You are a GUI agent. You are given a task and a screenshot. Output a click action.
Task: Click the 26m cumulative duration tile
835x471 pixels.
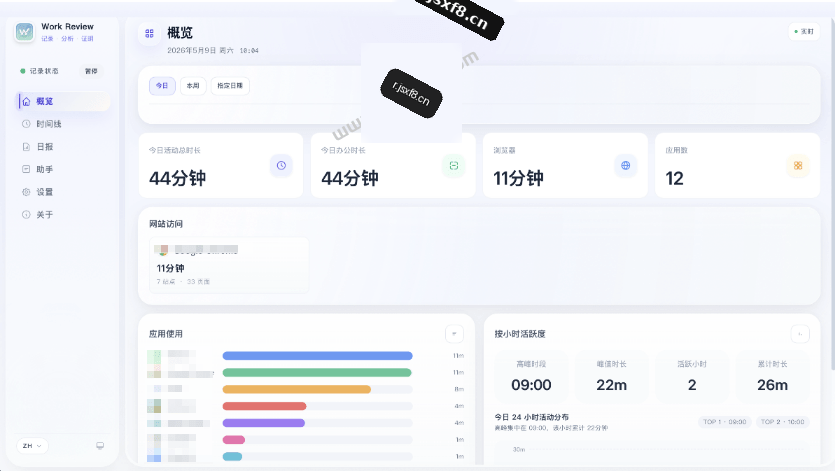click(x=772, y=377)
